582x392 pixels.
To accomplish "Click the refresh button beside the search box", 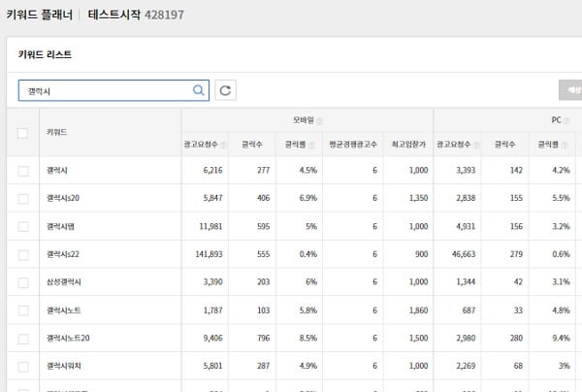I will click(x=225, y=90).
